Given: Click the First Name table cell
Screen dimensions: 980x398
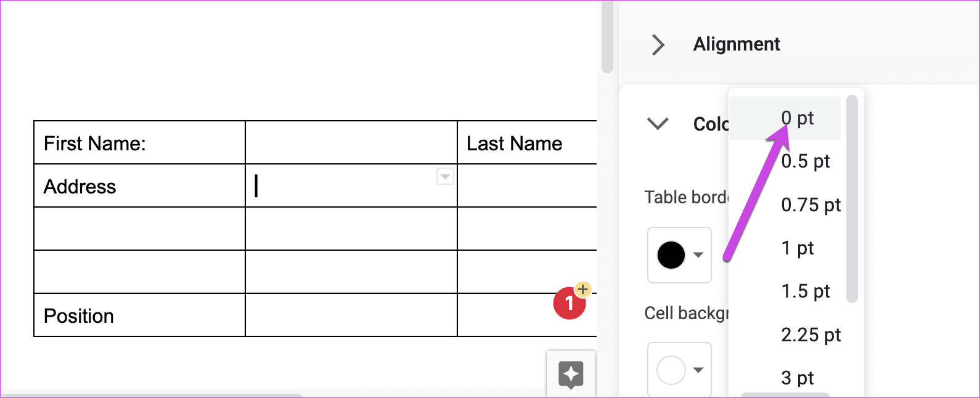Looking at the screenshot, I should pyautogui.click(x=140, y=143).
